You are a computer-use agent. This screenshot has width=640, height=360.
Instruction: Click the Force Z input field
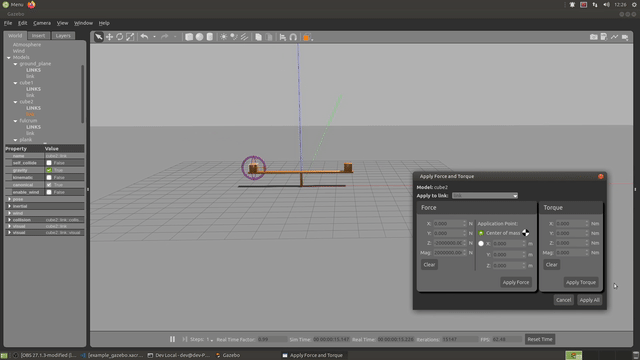click(x=449, y=243)
